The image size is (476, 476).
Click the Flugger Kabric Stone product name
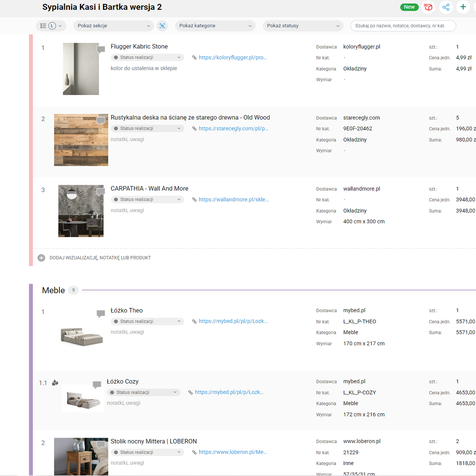139,46
